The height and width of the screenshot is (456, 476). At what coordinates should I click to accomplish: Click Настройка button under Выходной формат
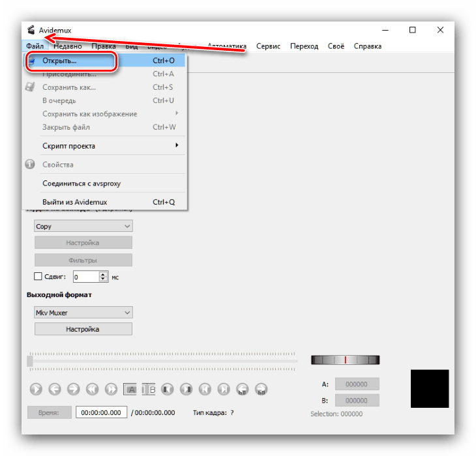tap(83, 329)
